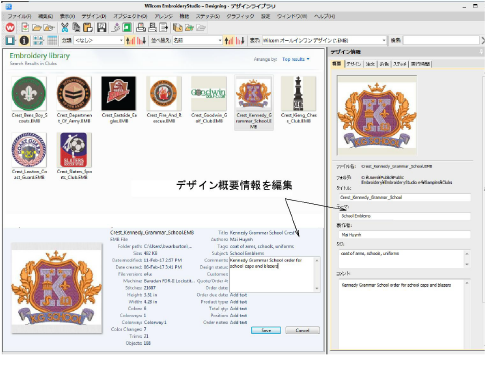
Task: Copy the selected design
Action: tap(76, 28)
